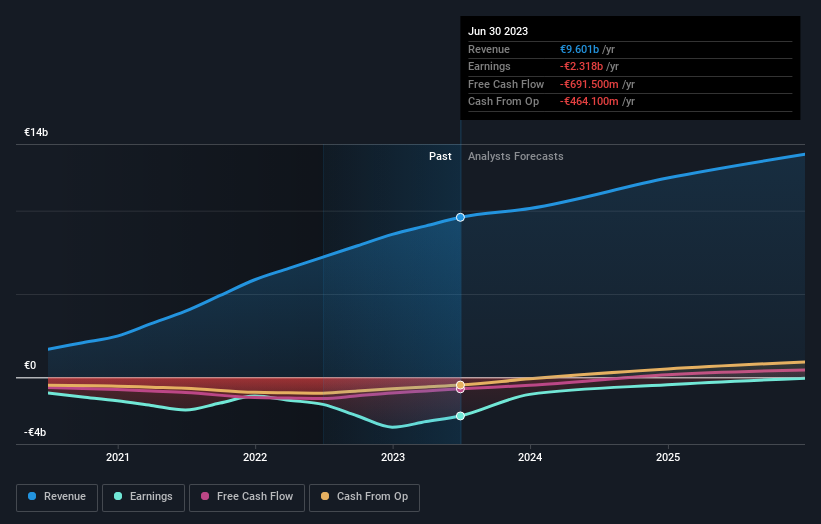Click the €14b y-axis label
Viewport: 821px width, 524px height.
tap(36, 132)
